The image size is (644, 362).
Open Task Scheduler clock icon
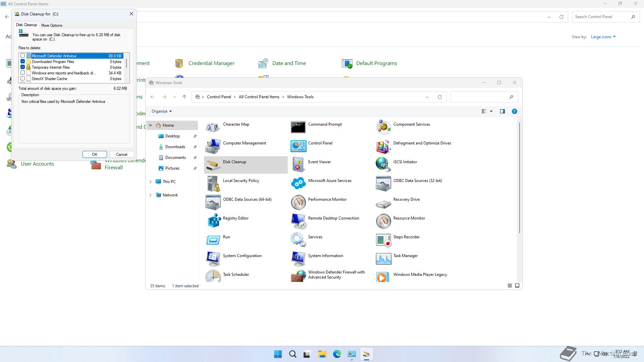(213, 276)
